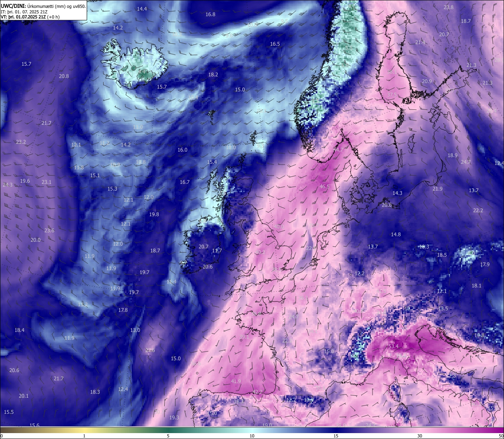This screenshot has height=439, width=504.
Task: Select the 13.5 value over the Balkans
Action: coord(443,308)
